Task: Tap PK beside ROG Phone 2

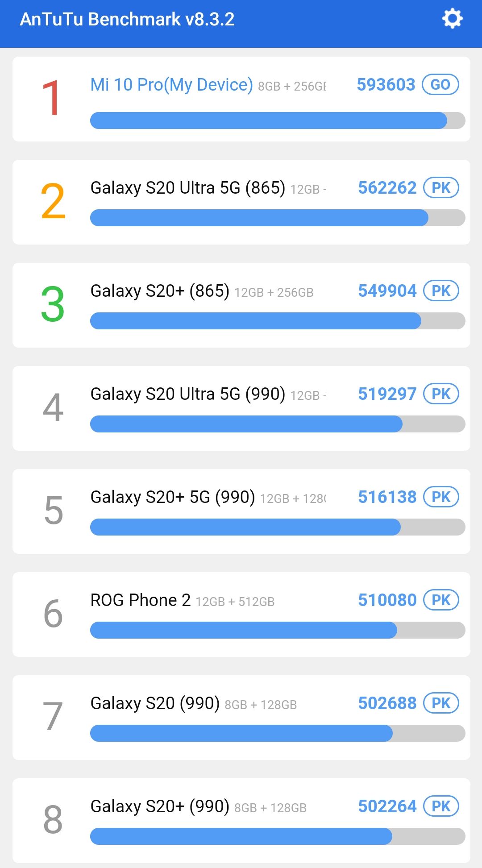Action: [x=441, y=600]
